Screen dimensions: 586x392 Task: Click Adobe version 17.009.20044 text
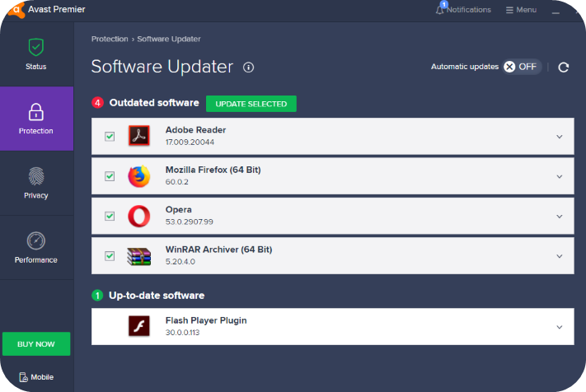pos(190,142)
